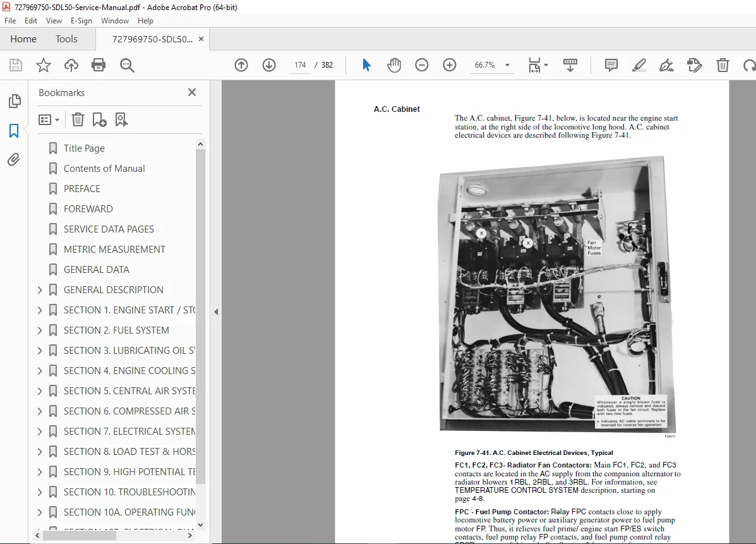
Task: Click the delete trash icon in toolbar
Action: (x=723, y=65)
